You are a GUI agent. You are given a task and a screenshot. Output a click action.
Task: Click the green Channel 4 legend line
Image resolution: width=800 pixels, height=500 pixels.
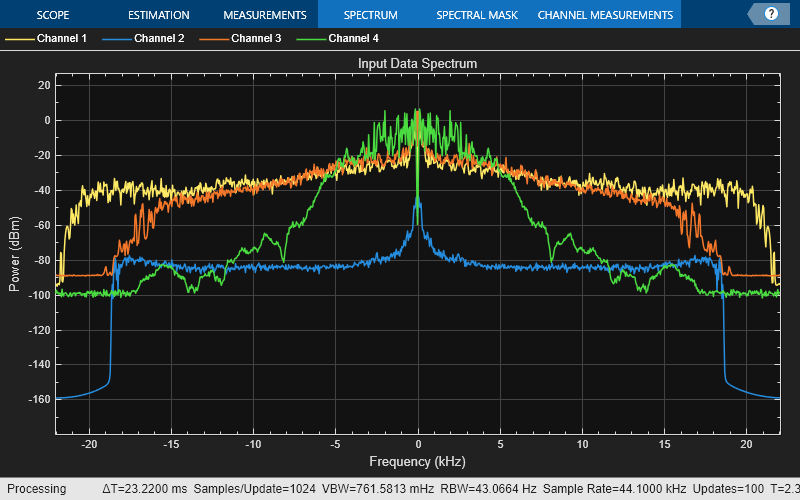(x=311, y=39)
